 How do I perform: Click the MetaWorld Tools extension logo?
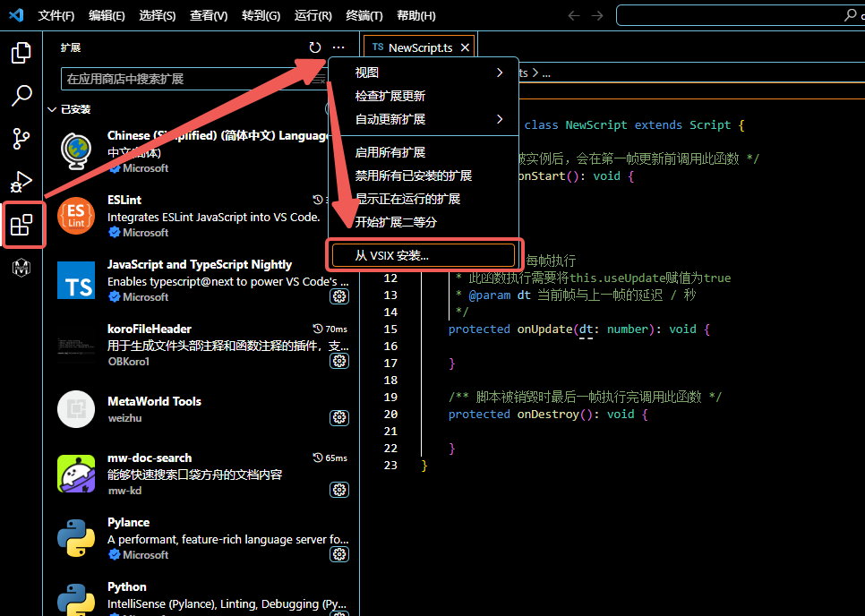click(x=76, y=409)
